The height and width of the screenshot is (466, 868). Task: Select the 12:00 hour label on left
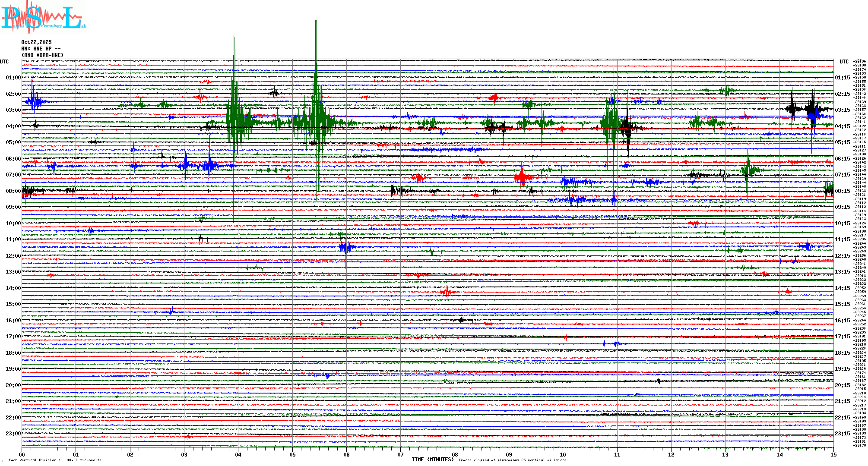13,256
